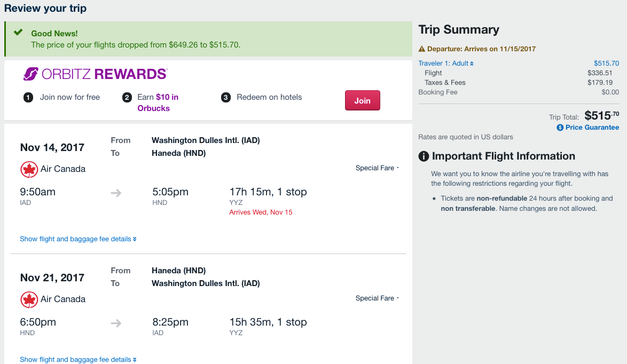Viewport: 627px width, 364px height.
Task: Click the return flight direction arrow
Action: 116,323
